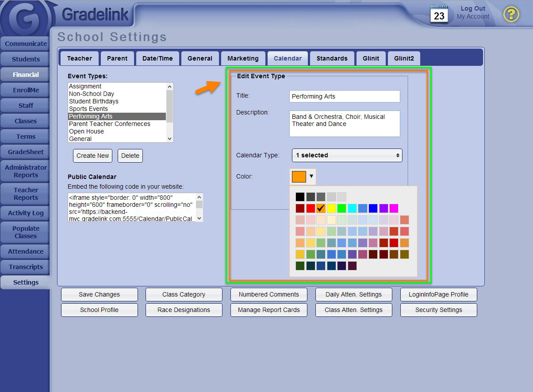Open Attendance in the sidebar

[26, 251]
